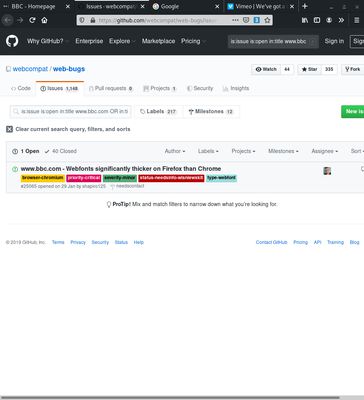Open the Firefox hamburger menu
Image resolution: width=364 pixels, height=400 pixels.
click(x=357, y=20)
